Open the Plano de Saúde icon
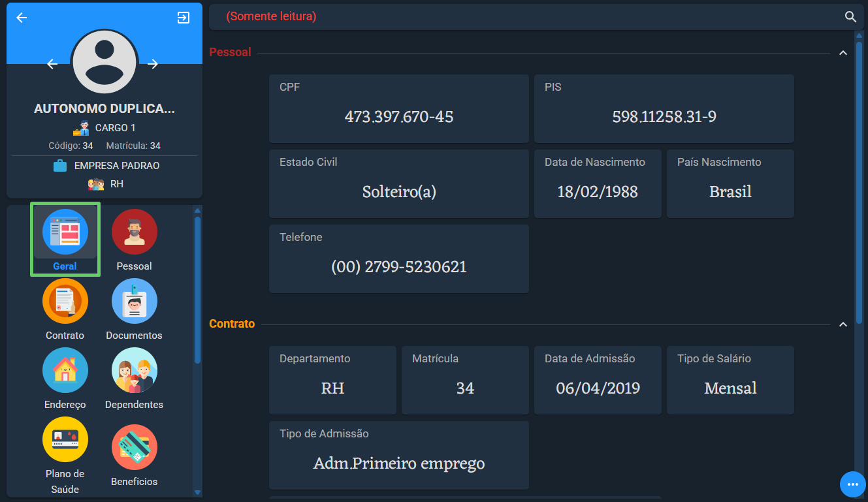Viewport: 868px width, 502px height. [x=65, y=439]
